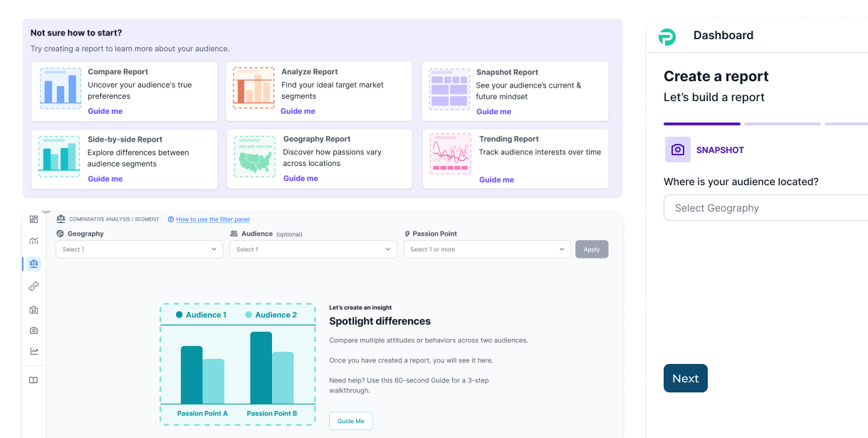Click Guide me under Snapshot Report

pyautogui.click(x=493, y=112)
